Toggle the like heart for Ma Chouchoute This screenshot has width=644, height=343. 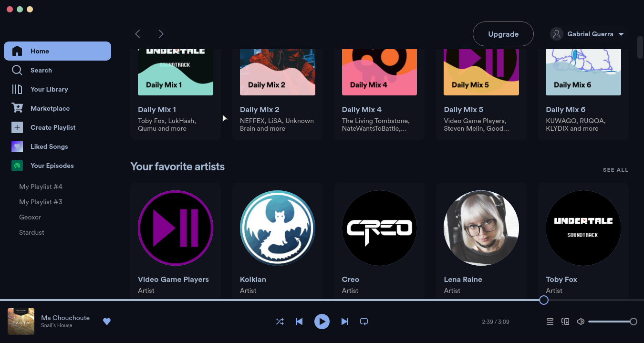tap(107, 322)
